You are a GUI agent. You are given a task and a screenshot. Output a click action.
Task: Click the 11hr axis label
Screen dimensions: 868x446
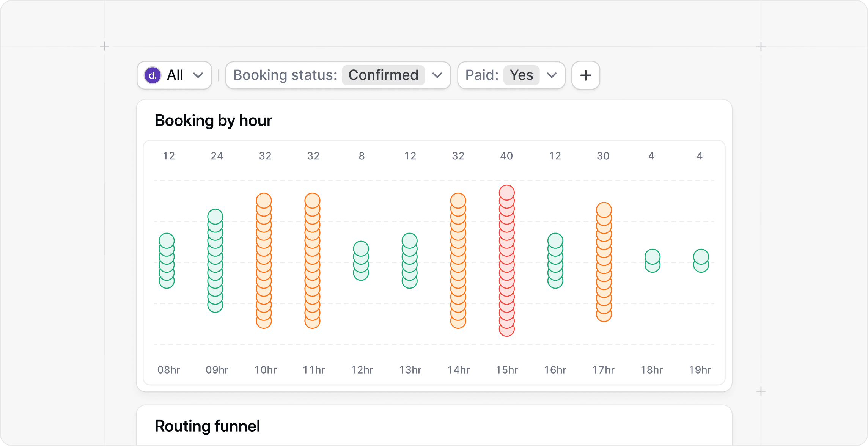click(x=313, y=370)
